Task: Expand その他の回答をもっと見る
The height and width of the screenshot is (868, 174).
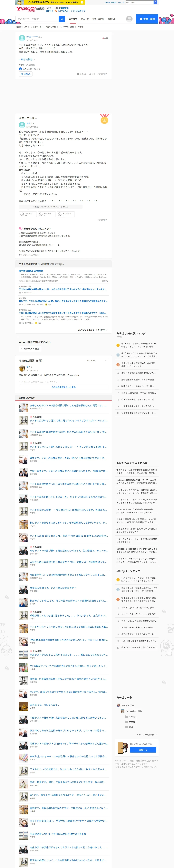Action: pos(64,387)
